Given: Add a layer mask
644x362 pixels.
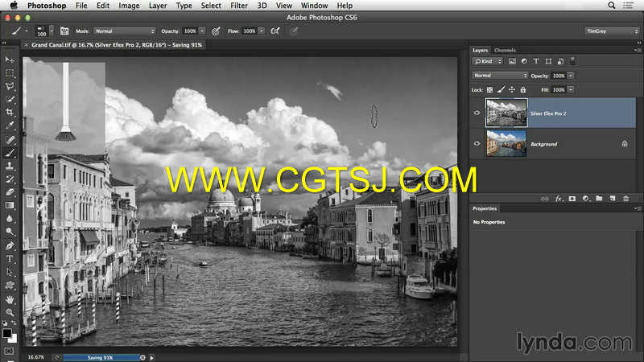Looking at the screenshot, I should tap(572, 199).
